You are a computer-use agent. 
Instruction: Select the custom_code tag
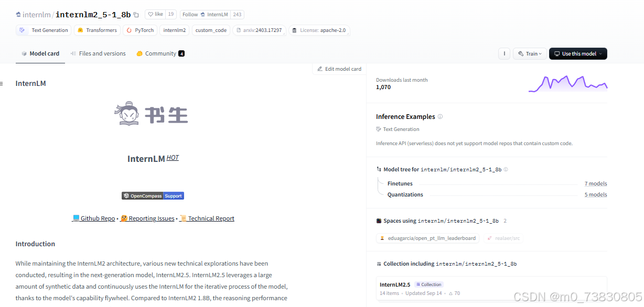(x=211, y=30)
